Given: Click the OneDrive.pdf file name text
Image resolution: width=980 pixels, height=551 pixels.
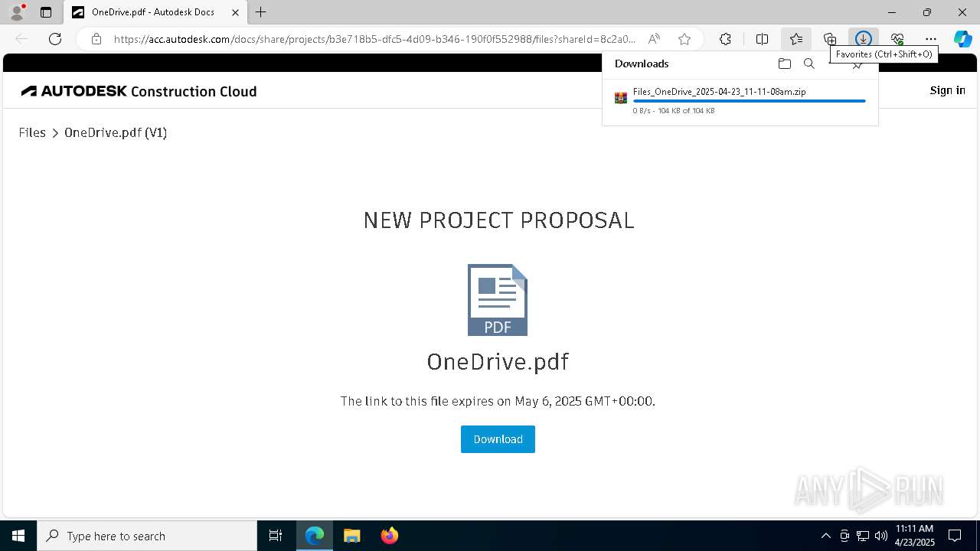Looking at the screenshot, I should pos(498,361).
